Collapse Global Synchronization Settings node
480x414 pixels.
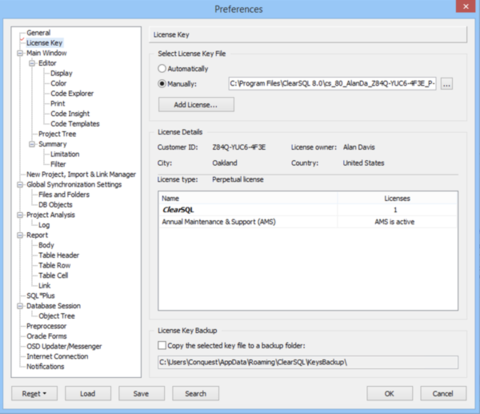(x=20, y=184)
